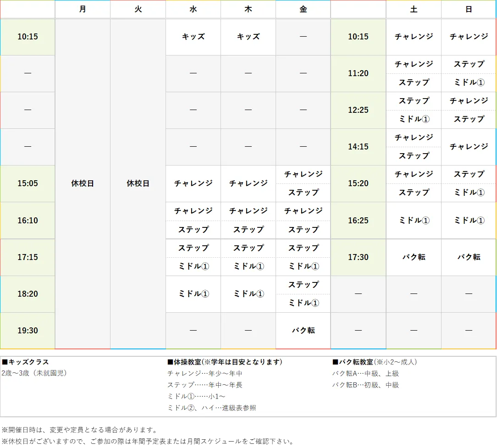Click the 17:30 time label in the right column
This screenshot has height=448, width=497.
click(x=358, y=257)
